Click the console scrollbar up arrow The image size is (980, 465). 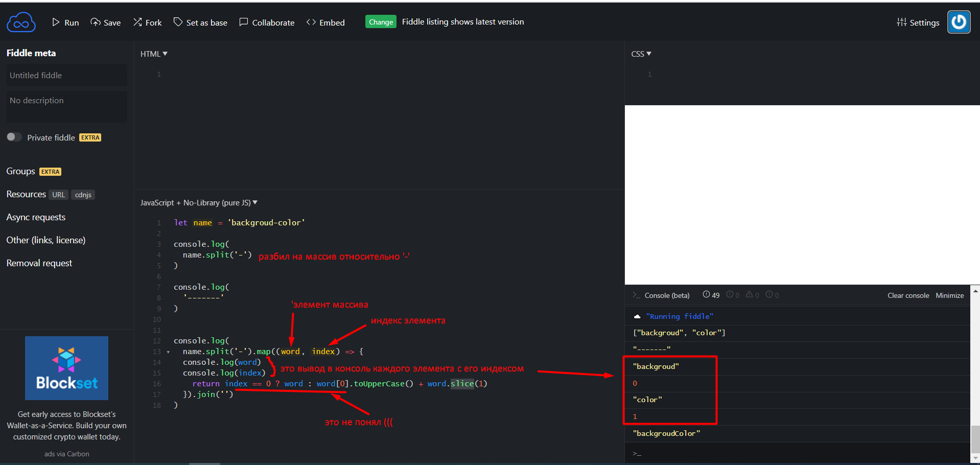(x=975, y=291)
